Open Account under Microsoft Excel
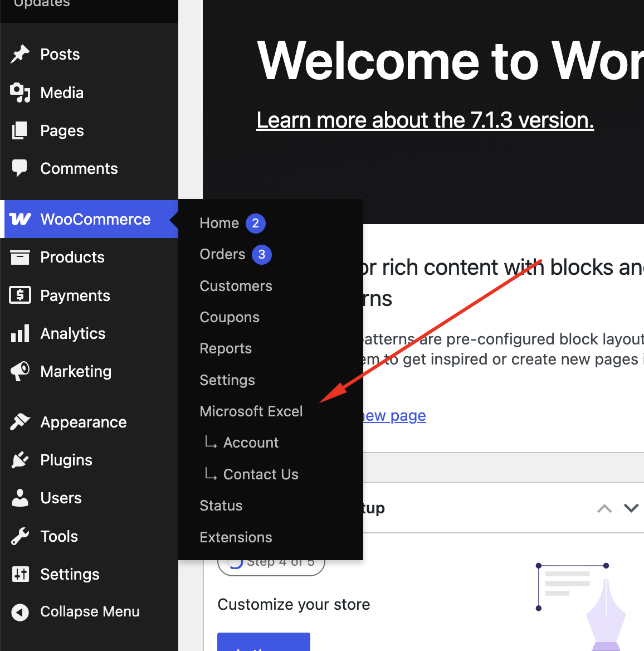Screen dimensions: 644x651 [x=251, y=443]
